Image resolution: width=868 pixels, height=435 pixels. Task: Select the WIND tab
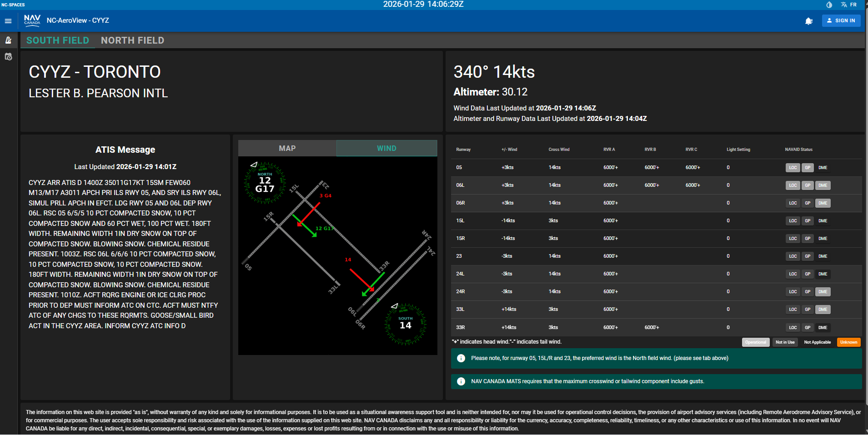(x=386, y=148)
